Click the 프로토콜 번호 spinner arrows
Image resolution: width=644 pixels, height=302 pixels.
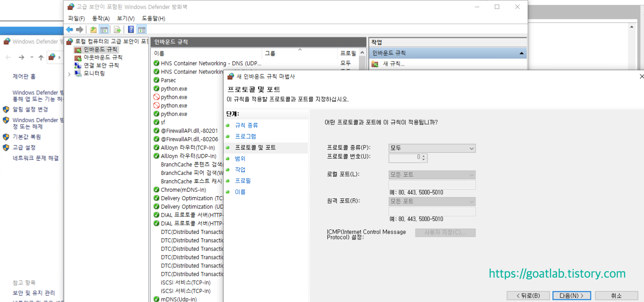click(x=424, y=158)
